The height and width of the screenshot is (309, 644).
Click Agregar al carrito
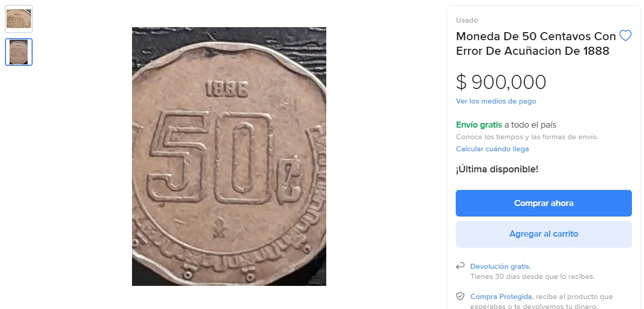tap(544, 234)
